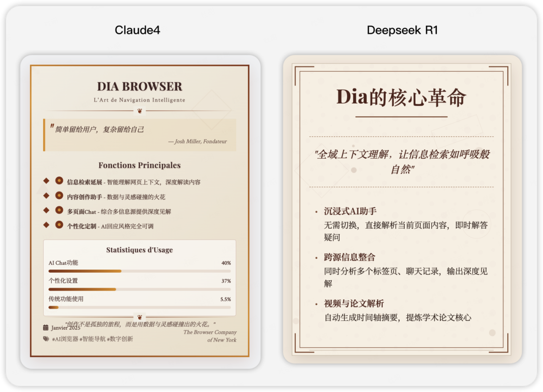This screenshot has width=543, height=392.
Task: Select the circular bullet icon next to 个性化定制
Action: 59,224
